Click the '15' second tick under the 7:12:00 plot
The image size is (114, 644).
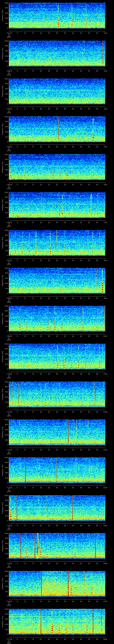pyautogui.click(x=33, y=450)
